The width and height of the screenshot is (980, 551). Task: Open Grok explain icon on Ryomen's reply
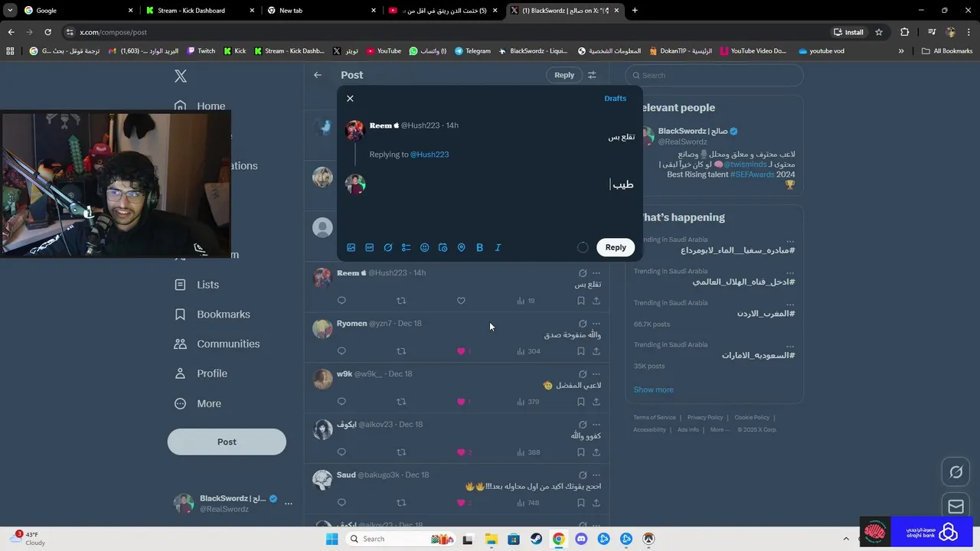click(x=583, y=324)
